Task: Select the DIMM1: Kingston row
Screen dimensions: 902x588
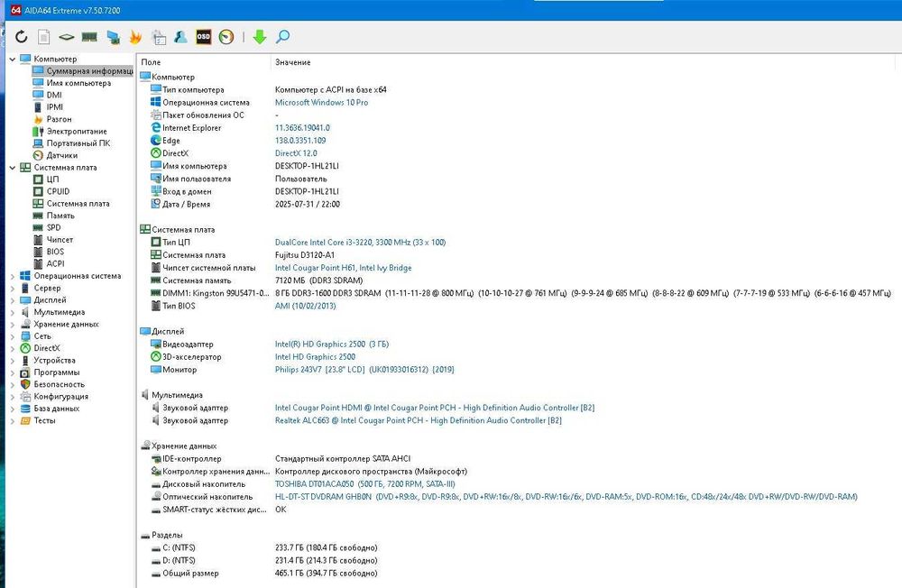Action: click(520, 293)
